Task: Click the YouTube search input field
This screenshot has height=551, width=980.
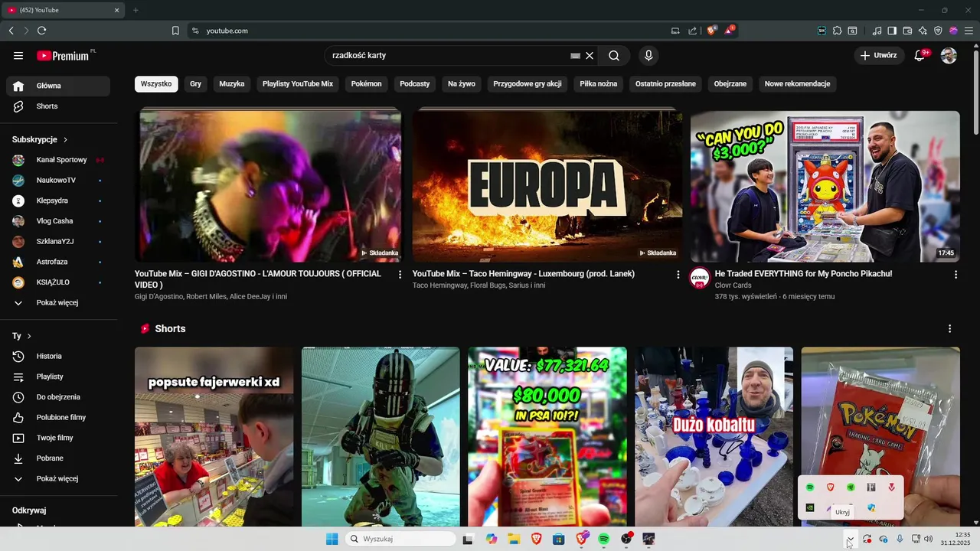Action: (450, 56)
